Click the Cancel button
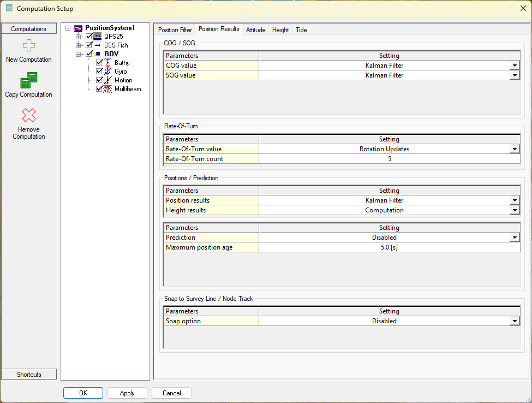Screen dimensions: 532x403 (171, 393)
